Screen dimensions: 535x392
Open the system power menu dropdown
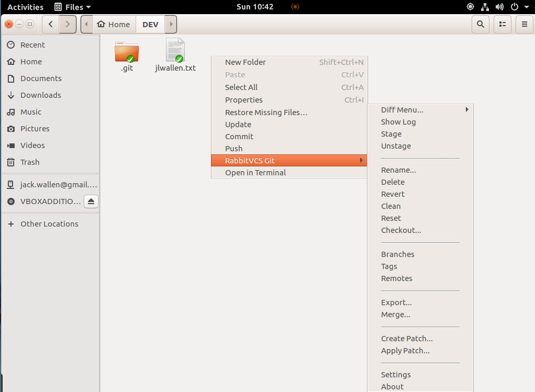(x=520, y=7)
